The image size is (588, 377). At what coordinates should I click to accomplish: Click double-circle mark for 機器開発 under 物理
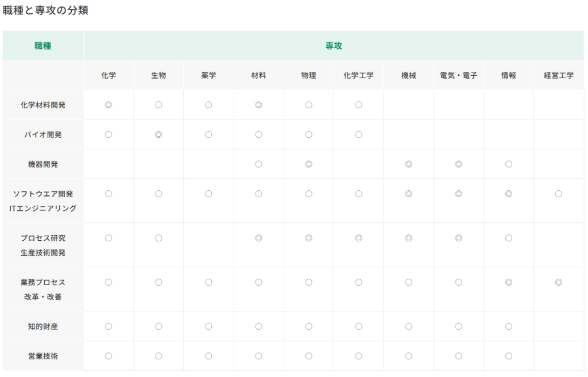[308, 164]
